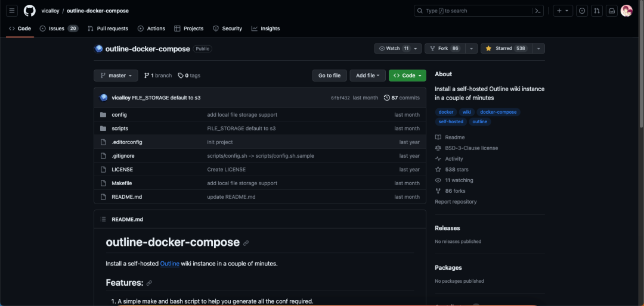Click the file icon next to .editorconfig
Image resolution: width=644 pixels, height=306 pixels.
pos(103,142)
